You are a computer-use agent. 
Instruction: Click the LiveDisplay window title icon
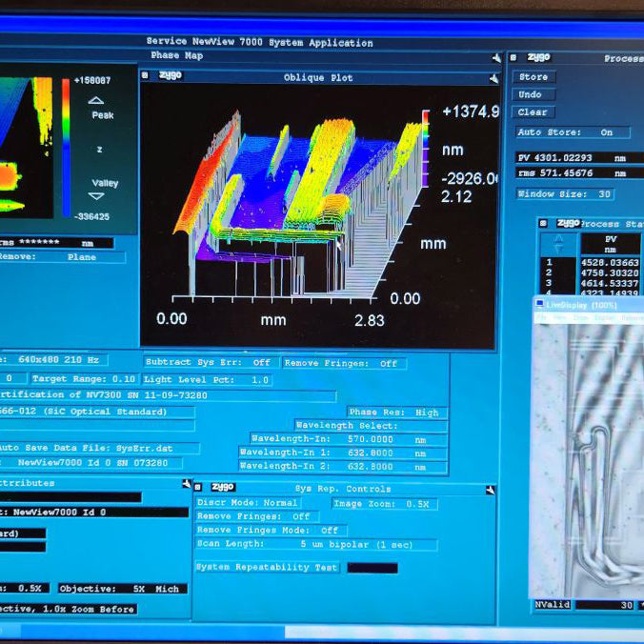(x=539, y=304)
